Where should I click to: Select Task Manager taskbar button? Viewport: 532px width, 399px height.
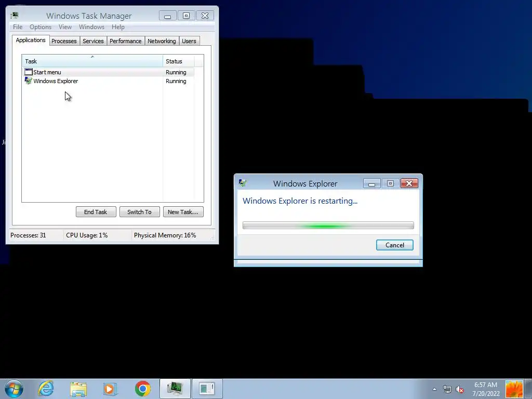click(x=175, y=389)
